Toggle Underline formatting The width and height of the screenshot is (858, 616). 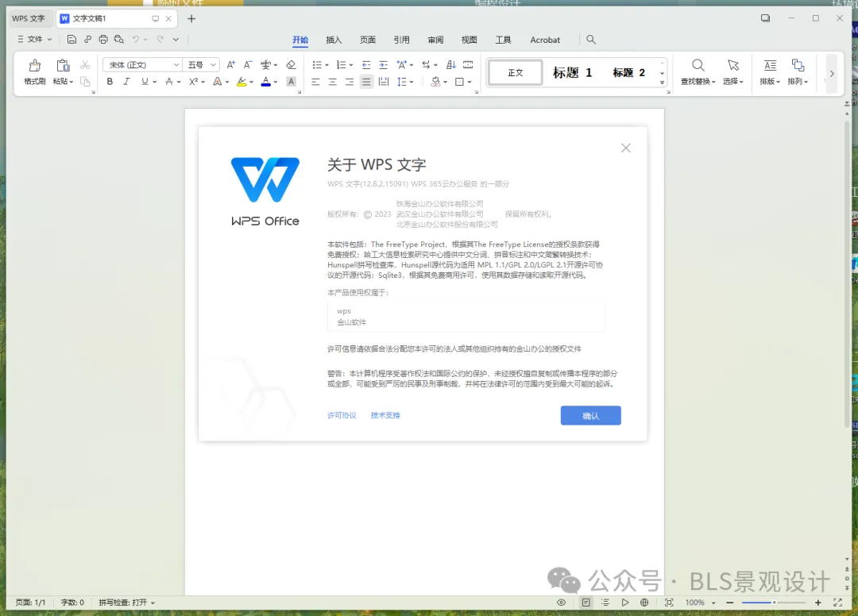click(145, 82)
